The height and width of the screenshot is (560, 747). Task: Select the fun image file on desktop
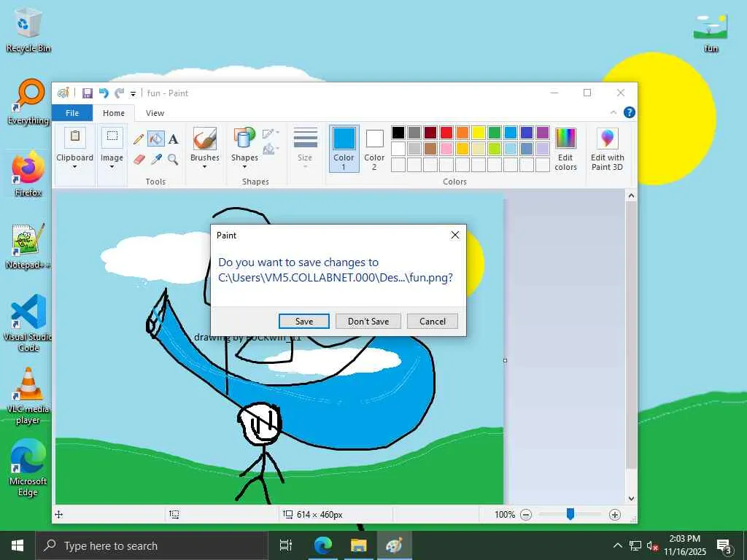coord(711,34)
